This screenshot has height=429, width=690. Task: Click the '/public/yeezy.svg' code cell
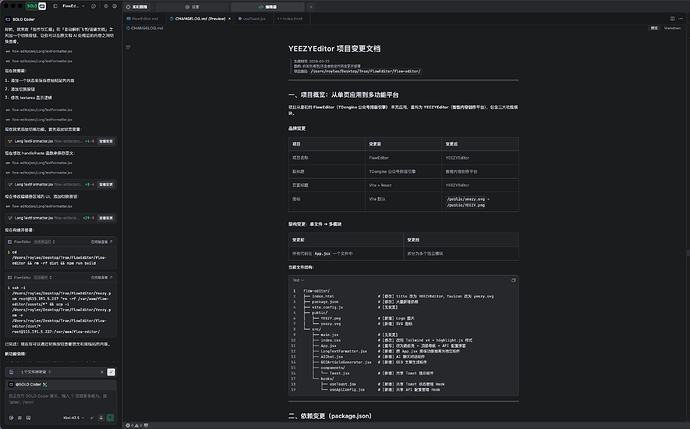466,199
